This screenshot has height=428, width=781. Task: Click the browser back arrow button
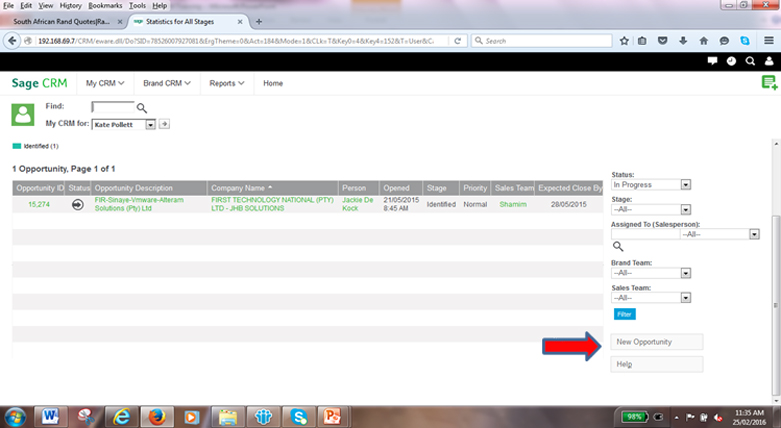click(12, 41)
